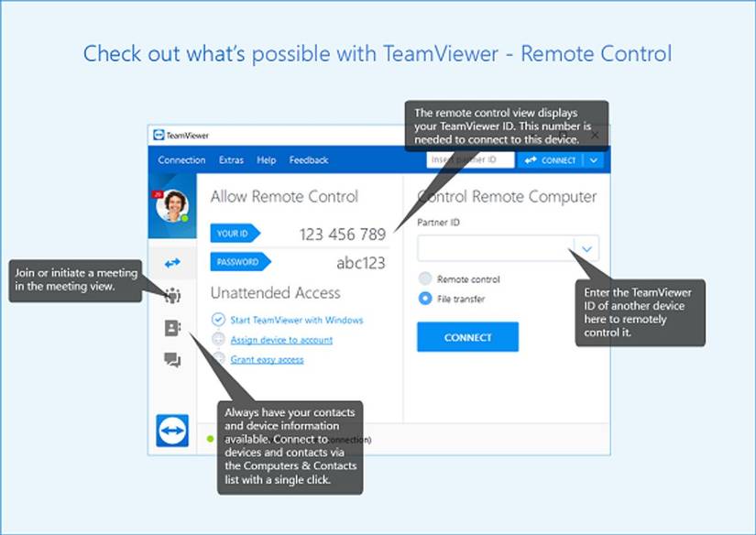This screenshot has width=756, height=535.
Task: Click the TeamViewer icon in the title bar
Action: tap(159, 134)
